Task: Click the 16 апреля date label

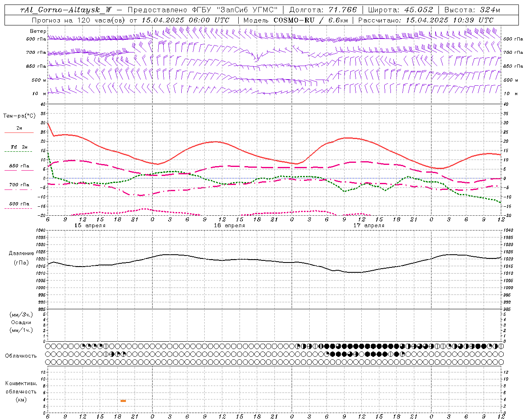Action: pyautogui.click(x=229, y=226)
